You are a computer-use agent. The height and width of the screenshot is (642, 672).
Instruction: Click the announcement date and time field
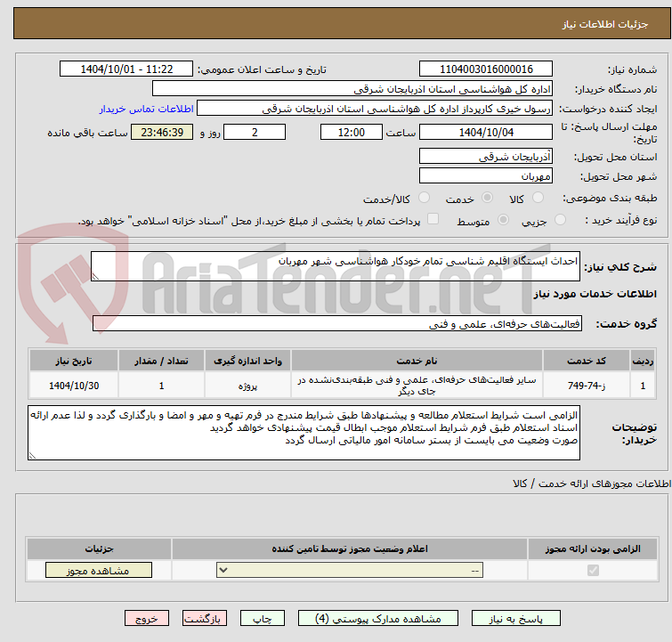tap(126, 69)
